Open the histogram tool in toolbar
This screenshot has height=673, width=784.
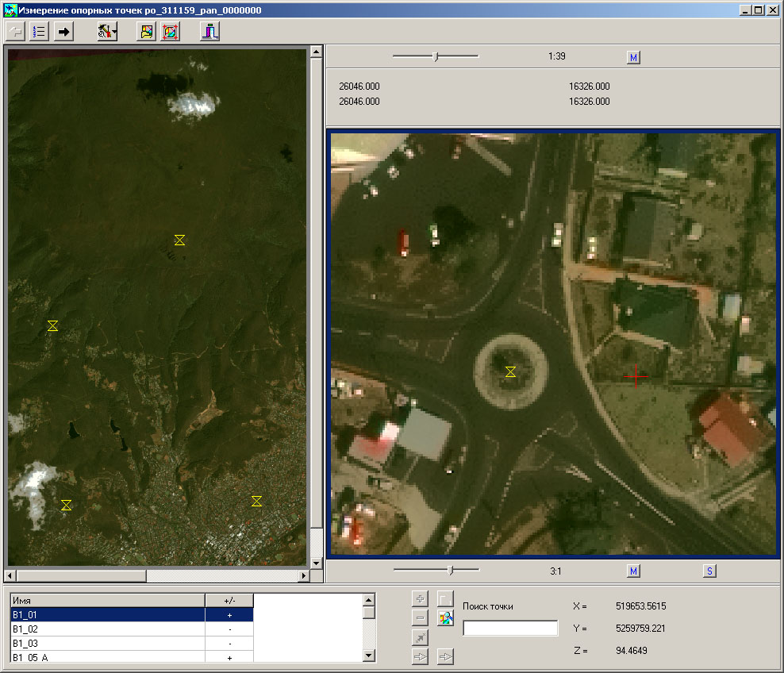tap(209, 32)
